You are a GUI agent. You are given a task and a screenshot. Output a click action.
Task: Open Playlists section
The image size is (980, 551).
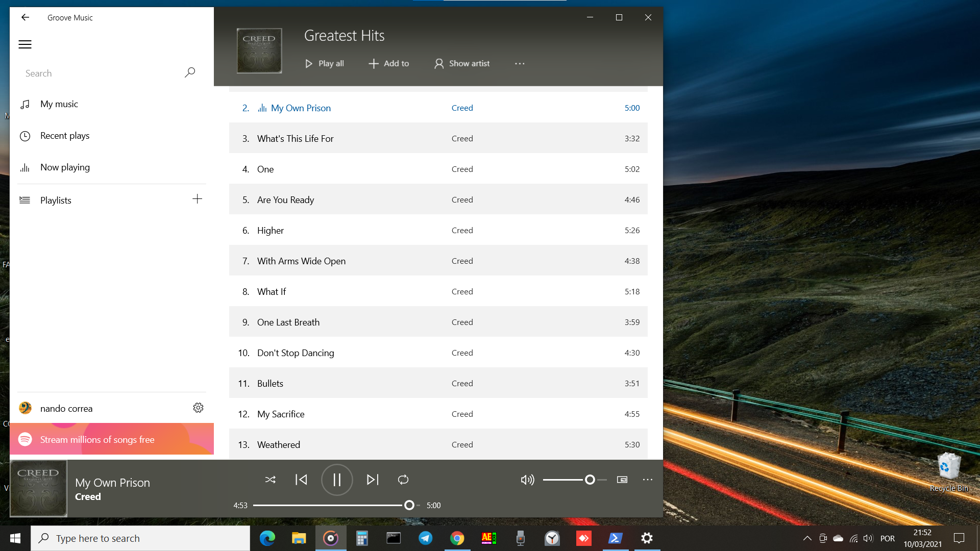[97, 200]
